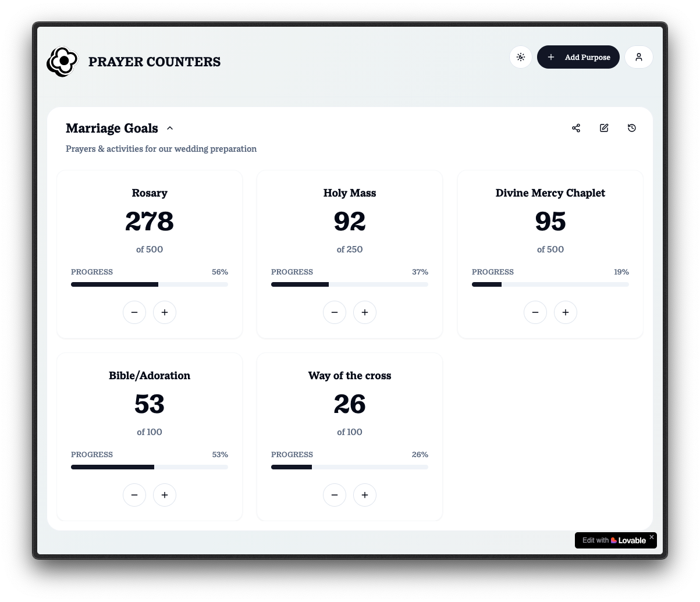This screenshot has width=700, height=602.
Task: Click the Prayer Counters flower logo
Action: pyautogui.click(x=62, y=62)
